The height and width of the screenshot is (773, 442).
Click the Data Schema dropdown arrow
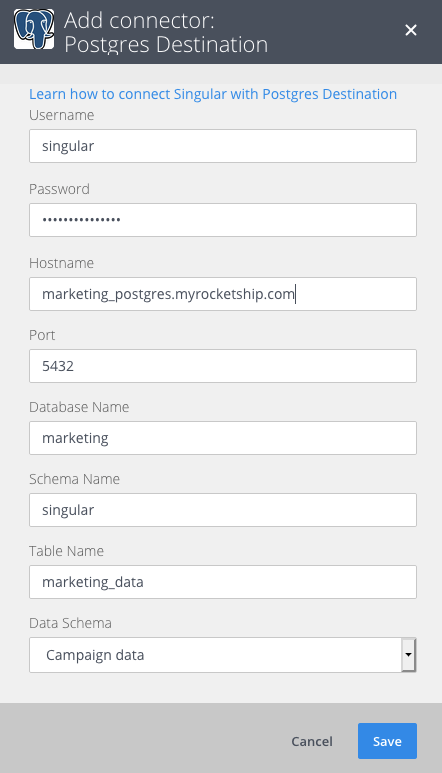[408, 655]
